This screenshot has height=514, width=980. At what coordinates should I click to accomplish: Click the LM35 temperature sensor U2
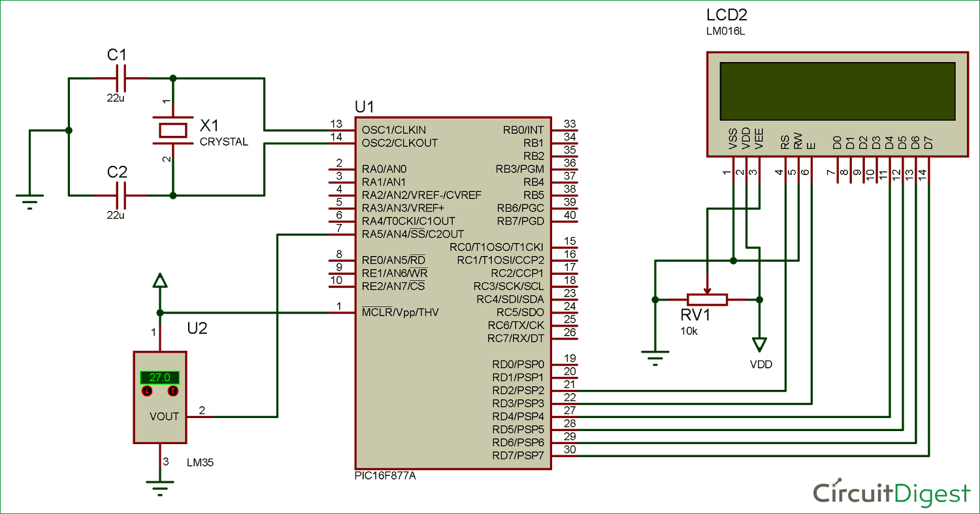click(160, 398)
